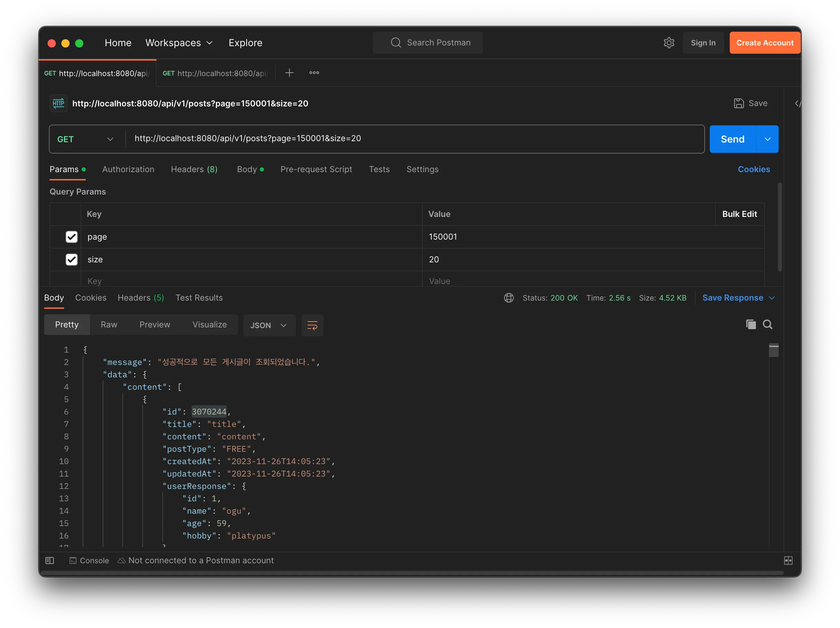Viewport: 840px width, 628px height.
Task: Click the request URL input field
Action: pyautogui.click(x=414, y=138)
